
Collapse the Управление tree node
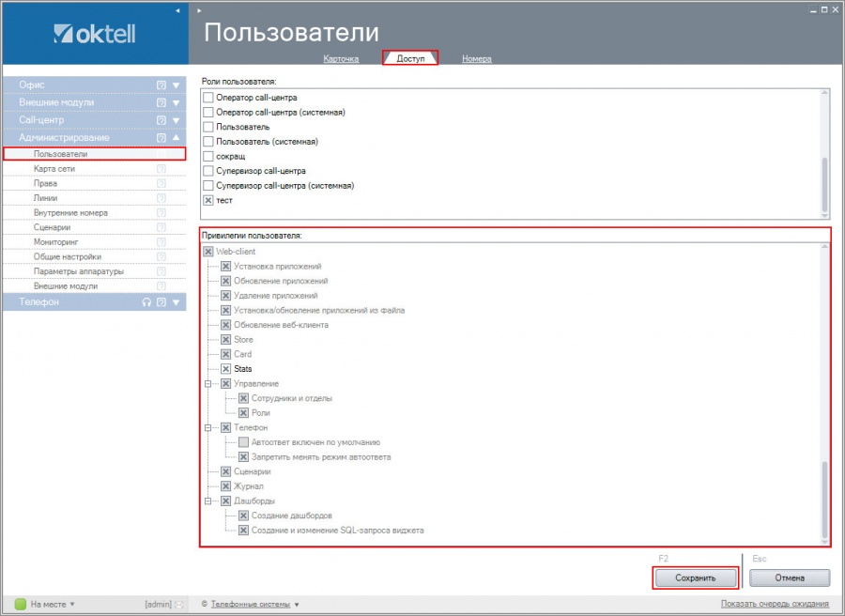(207, 384)
